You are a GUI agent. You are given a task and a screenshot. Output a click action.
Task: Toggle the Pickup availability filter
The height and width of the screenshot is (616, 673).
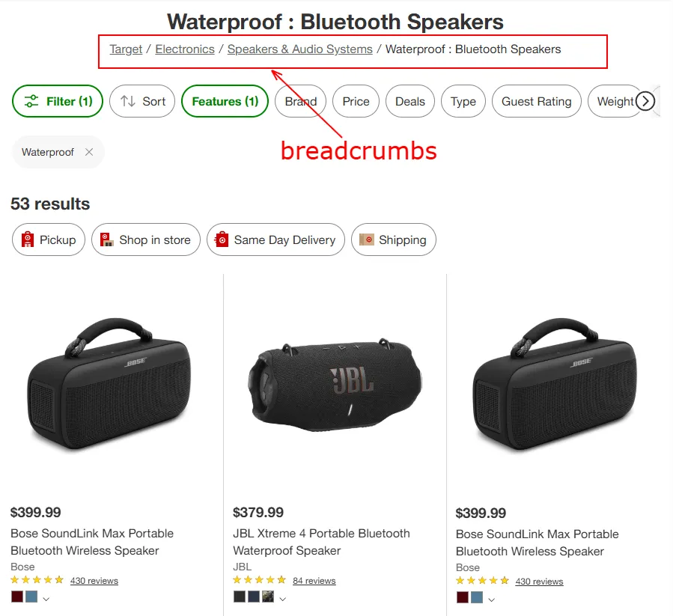48,240
